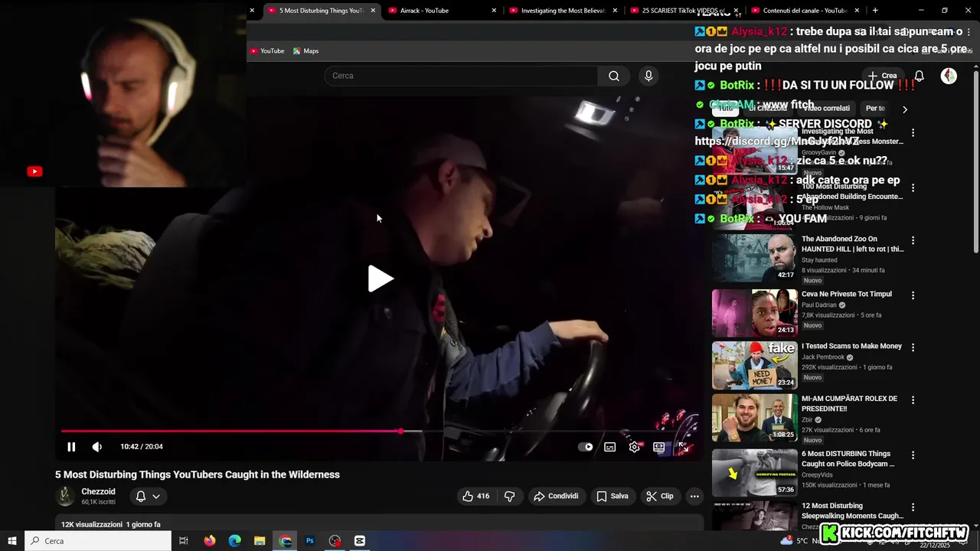The image size is (980, 551).
Task: Seek using the red video progress bar
Action: coord(380,431)
